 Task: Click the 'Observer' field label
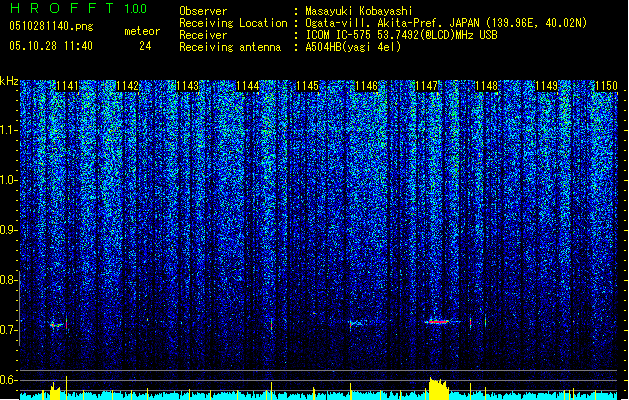coord(203,11)
